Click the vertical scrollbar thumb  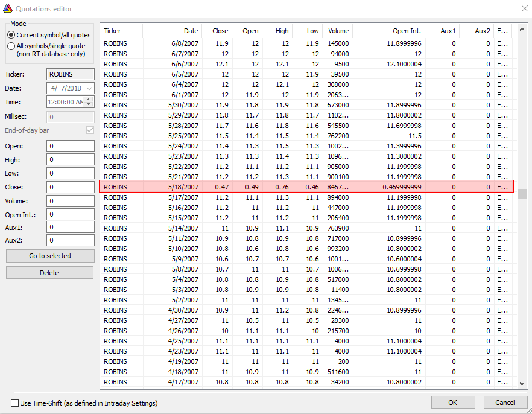(522, 194)
